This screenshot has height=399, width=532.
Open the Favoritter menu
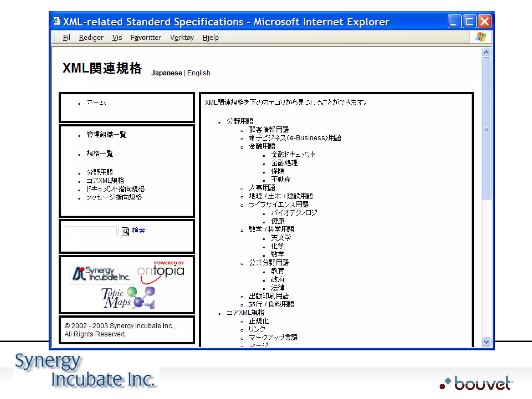[146, 38]
